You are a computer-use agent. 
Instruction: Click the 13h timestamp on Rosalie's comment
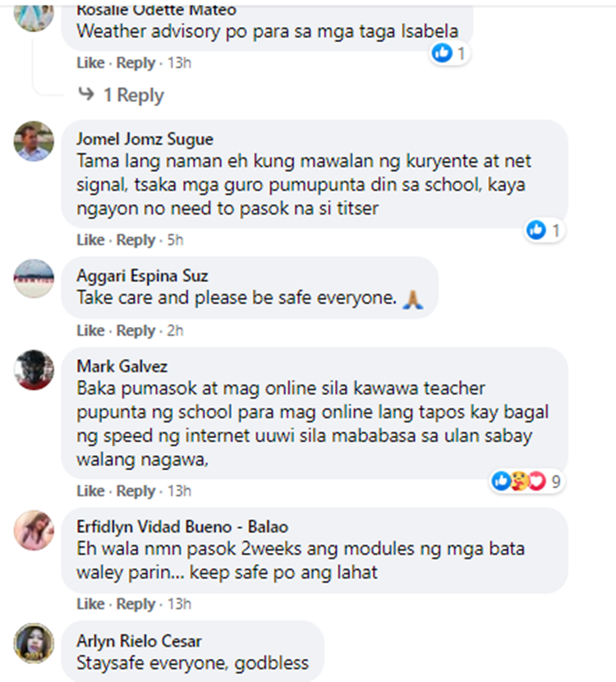(180, 63)
